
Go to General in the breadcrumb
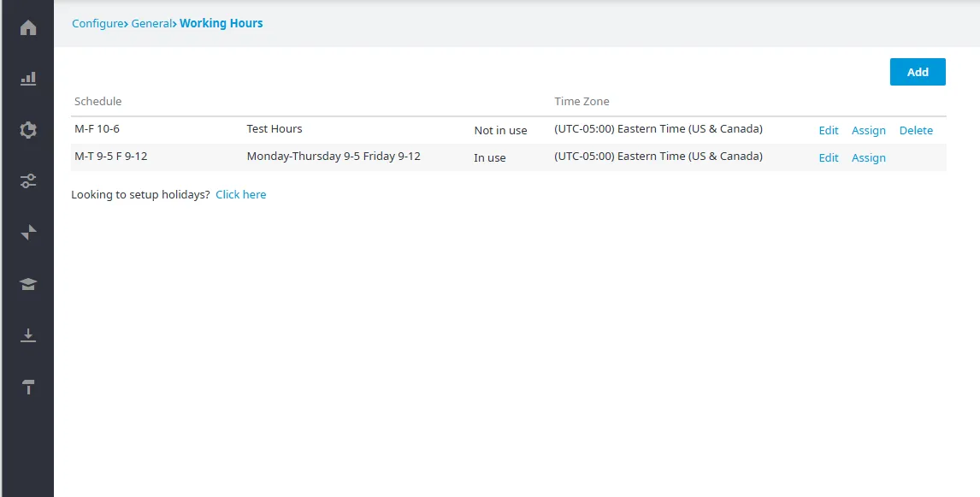pos(151,24)
